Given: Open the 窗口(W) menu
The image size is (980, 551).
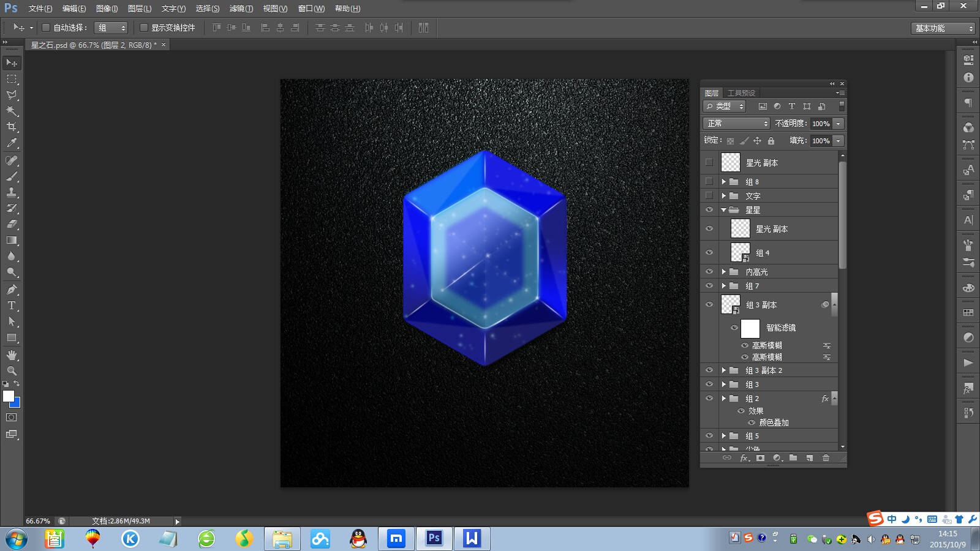Looking at the screenshot, I should pos(311,9).
